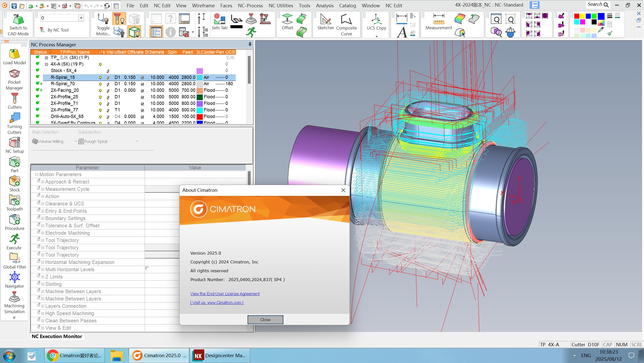Expand the Z Limits parameters

point(43,277)
